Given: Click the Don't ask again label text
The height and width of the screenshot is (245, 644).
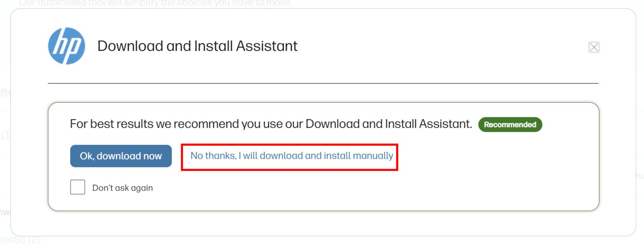Looking at the screenshot, I should tap(122, 188).
